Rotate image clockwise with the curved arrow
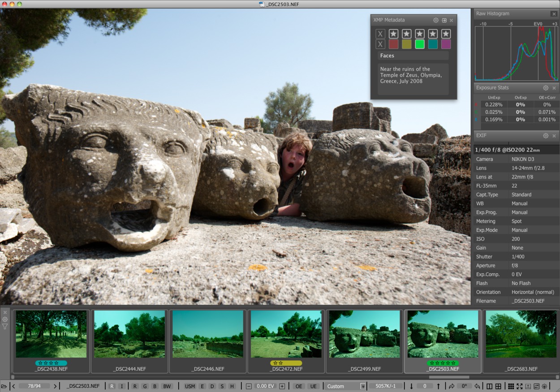The image size is (560, 392). [x=451, y=386]
